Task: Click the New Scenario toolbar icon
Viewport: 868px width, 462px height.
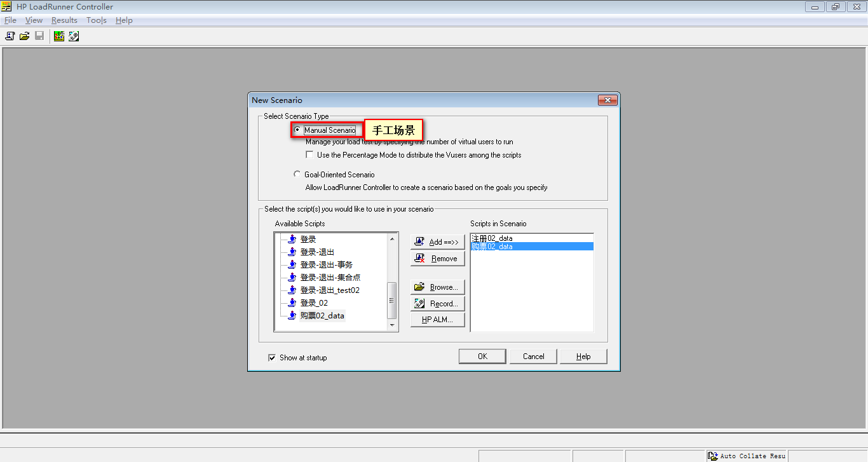Action: tap(10, 36)
